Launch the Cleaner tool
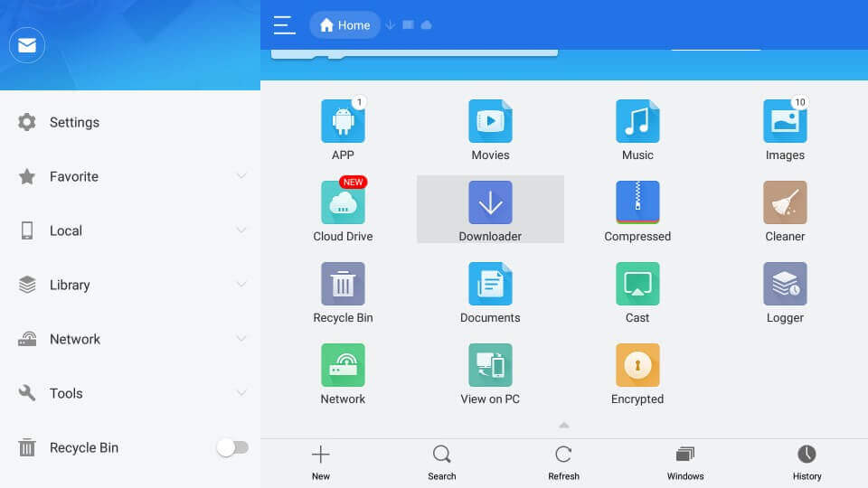The width and height of the screenshot is (868, 488). 785,202
